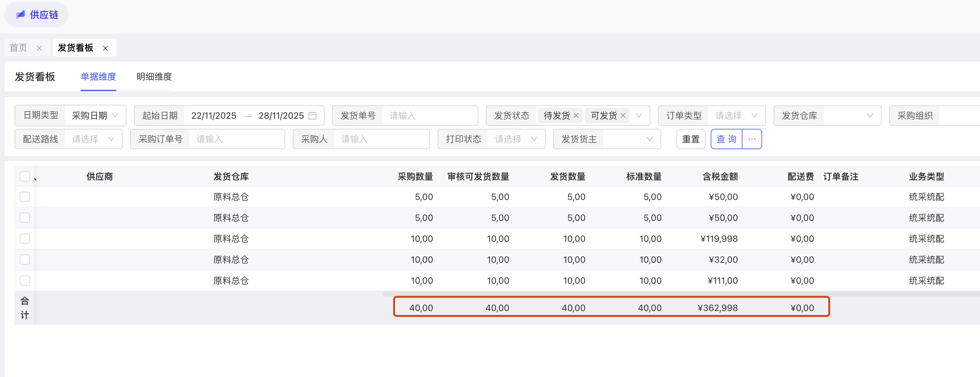The width and height of the screenshot is (980, 377).
Task: Open more query options ellipsis button
Action: pos(752,139)
